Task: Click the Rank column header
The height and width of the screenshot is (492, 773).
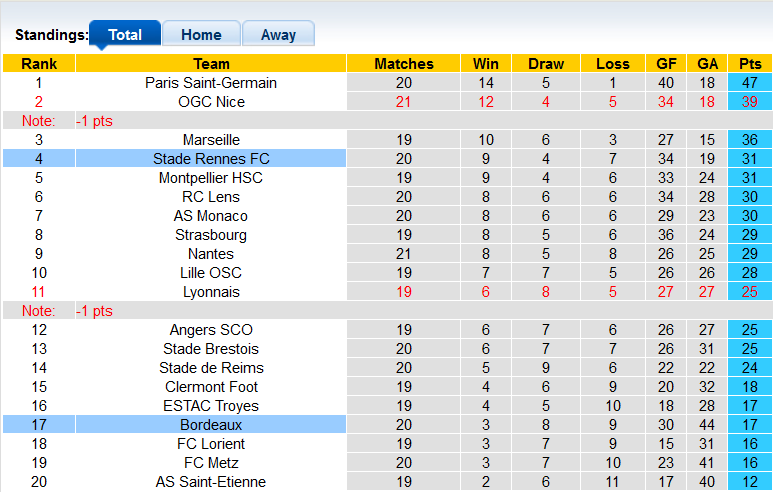Action: pos(39,64)
